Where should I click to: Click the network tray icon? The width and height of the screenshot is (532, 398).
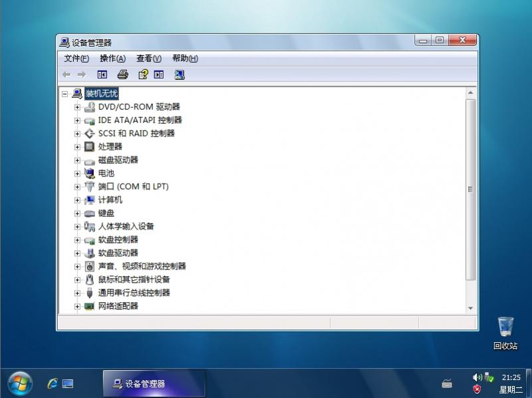point(489,377)
